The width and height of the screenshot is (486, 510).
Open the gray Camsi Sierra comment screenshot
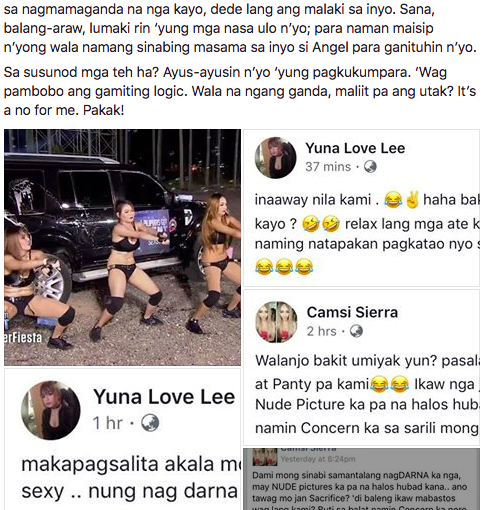pos(361,479)
